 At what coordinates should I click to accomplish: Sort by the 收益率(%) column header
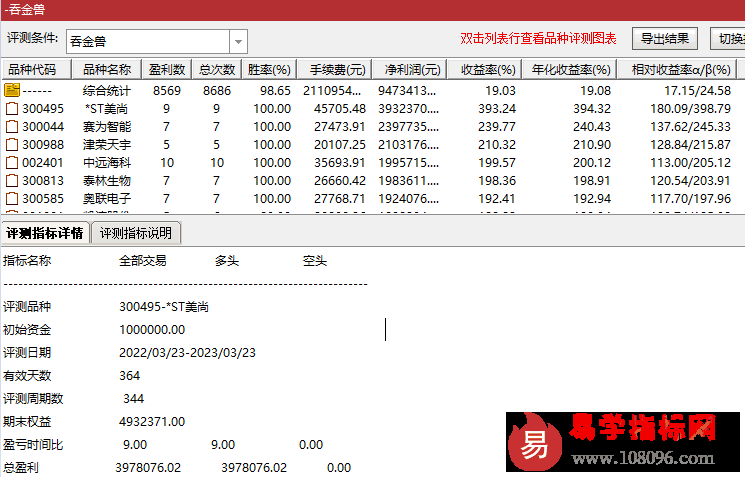(485, 70)
